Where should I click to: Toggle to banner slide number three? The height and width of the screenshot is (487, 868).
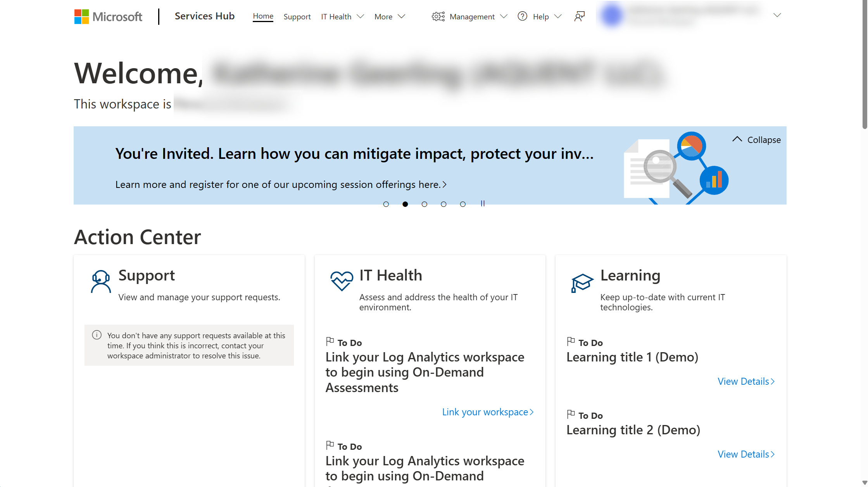425,204
